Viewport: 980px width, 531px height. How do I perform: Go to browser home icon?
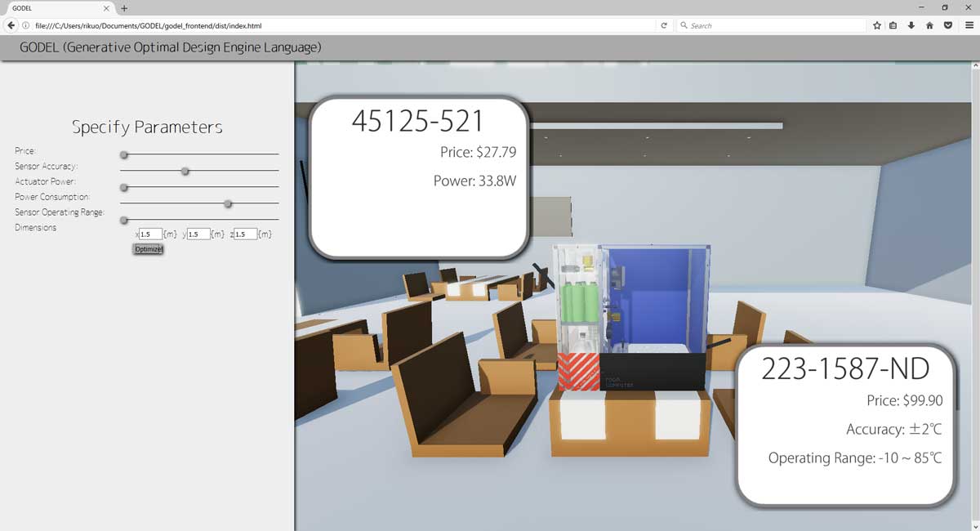coord(929,25)
